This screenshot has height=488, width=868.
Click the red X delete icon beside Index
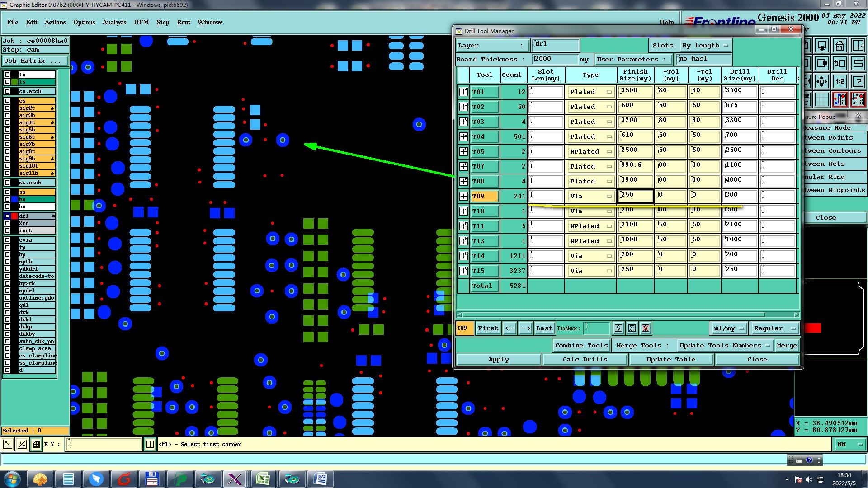[x=646, y=328]
